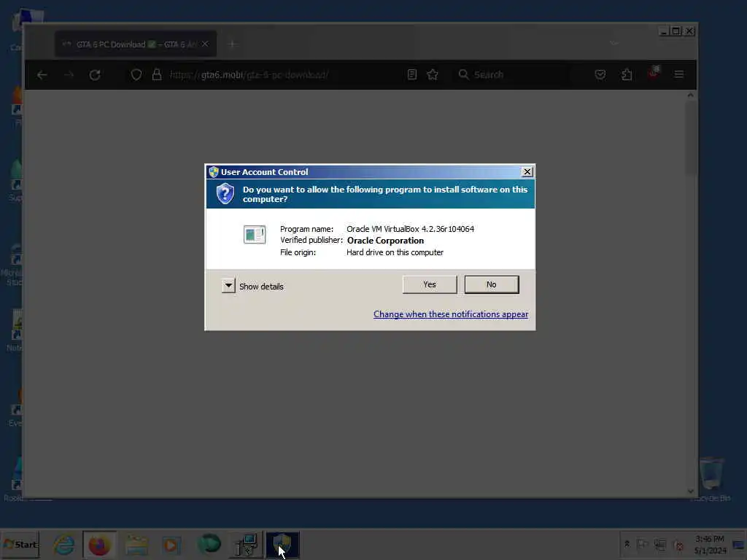Screen dimensions: 747x560
Task: Click the network tray icon
Action: pyautogui.click(x=660, y=544)
